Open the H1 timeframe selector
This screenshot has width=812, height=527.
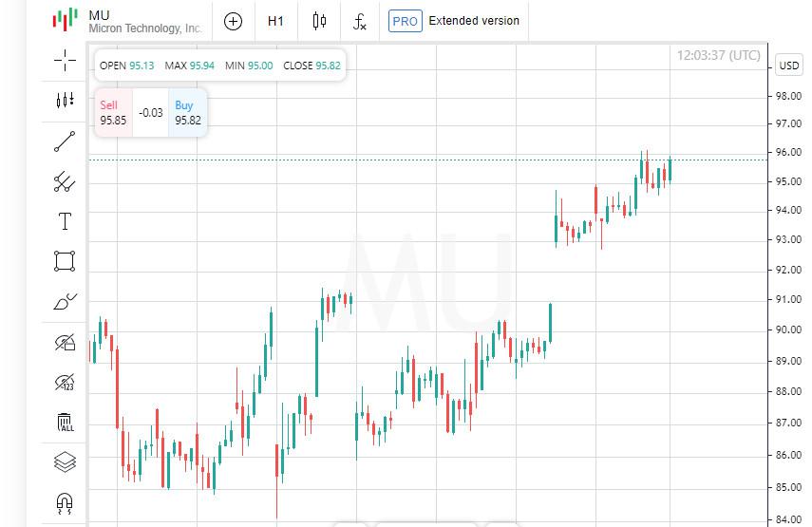tap(275, 21)
